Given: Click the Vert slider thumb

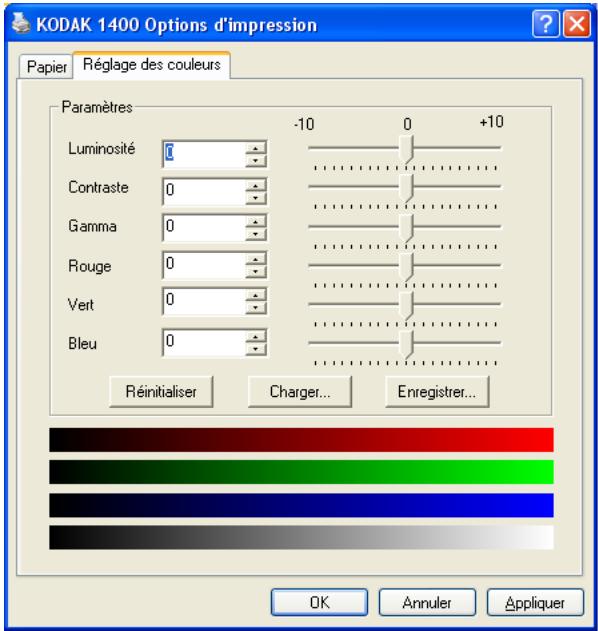Looking at the screenshot, I should coord(406,306).
